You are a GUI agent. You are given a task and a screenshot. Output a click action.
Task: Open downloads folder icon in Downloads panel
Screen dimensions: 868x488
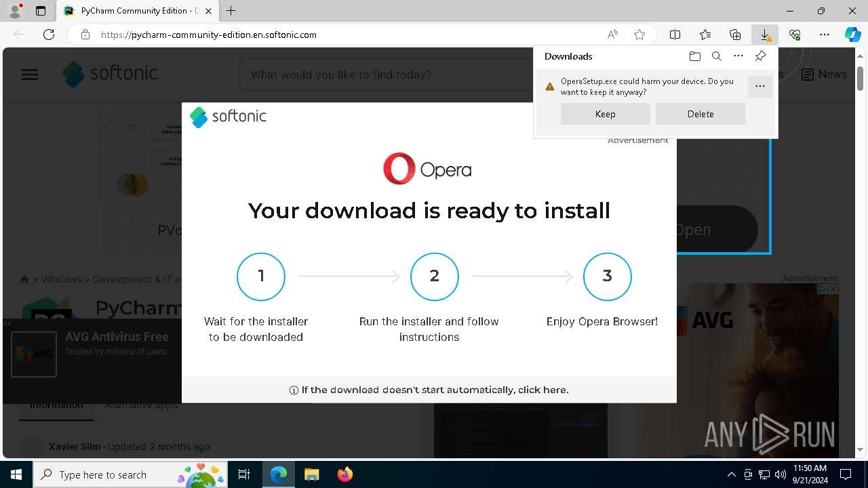tap(694, 56)
